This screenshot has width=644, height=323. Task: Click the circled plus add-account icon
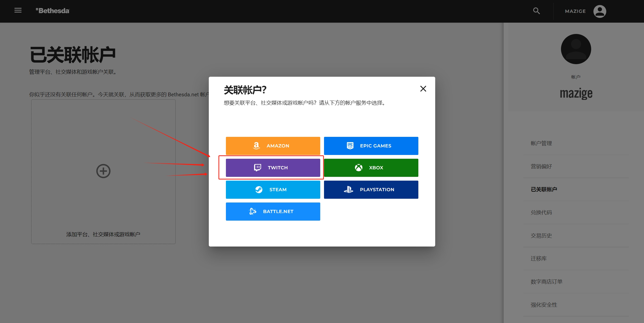coord(103,171)
